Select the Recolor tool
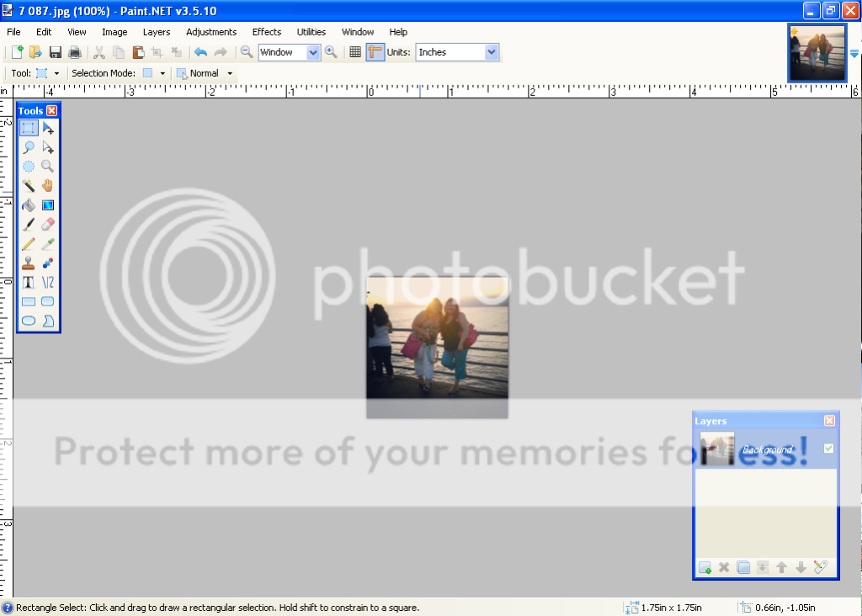 pyautogui.click(x=48, y=263)
